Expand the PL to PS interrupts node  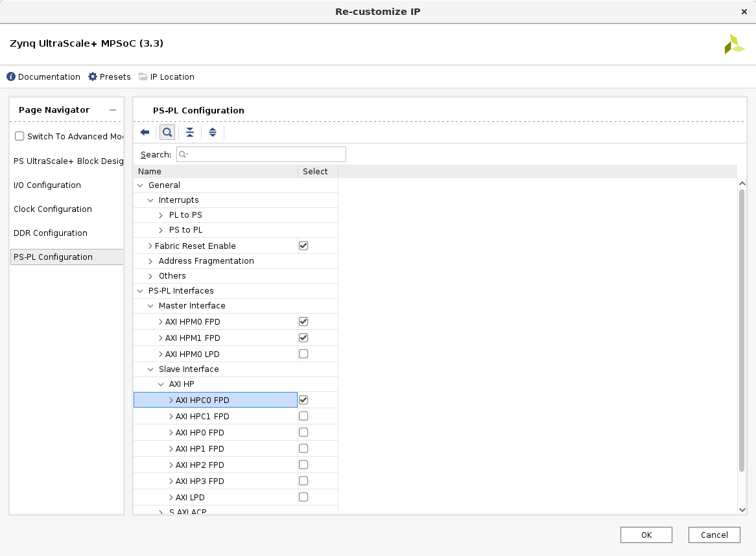161,215
